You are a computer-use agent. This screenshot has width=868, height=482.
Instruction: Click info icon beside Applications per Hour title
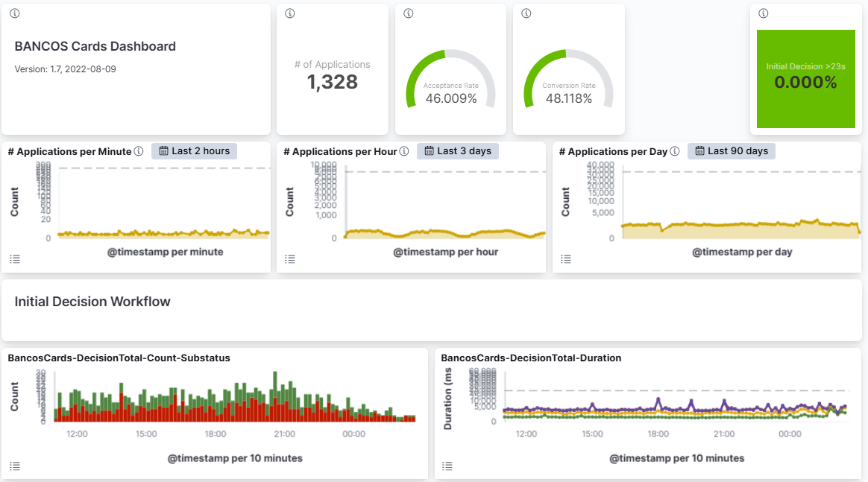pyautogui.click(x=404, y=151)
